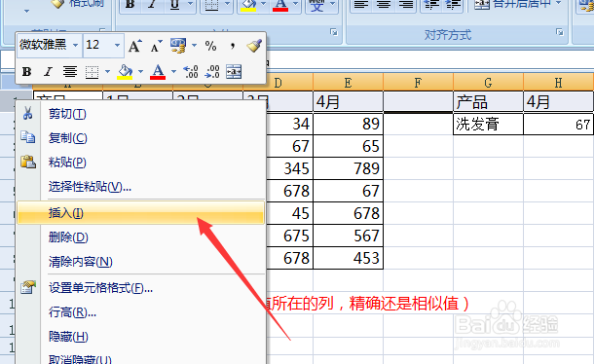This screenshot has height=364, width=594.
Task: Open font group dialog launcher
Action: click(334, 32)
